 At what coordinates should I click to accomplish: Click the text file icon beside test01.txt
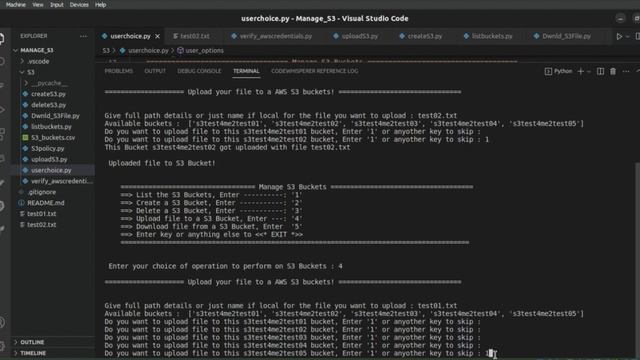coord(22,214)
